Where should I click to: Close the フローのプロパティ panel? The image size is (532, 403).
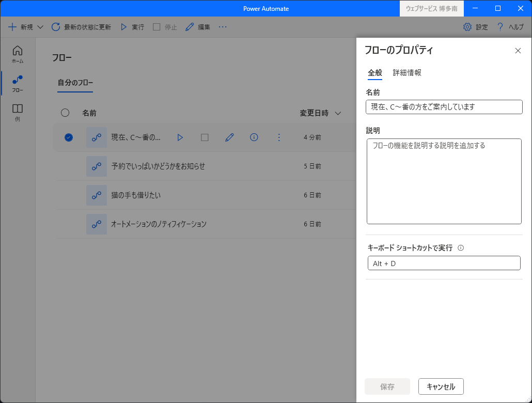(518, 51)
